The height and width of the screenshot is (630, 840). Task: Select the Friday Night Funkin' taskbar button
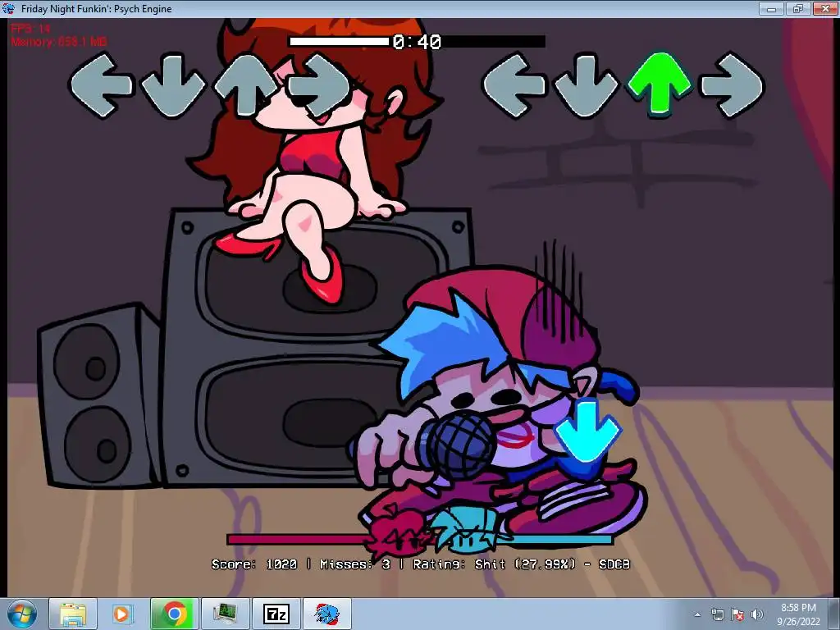click(327, 614)
